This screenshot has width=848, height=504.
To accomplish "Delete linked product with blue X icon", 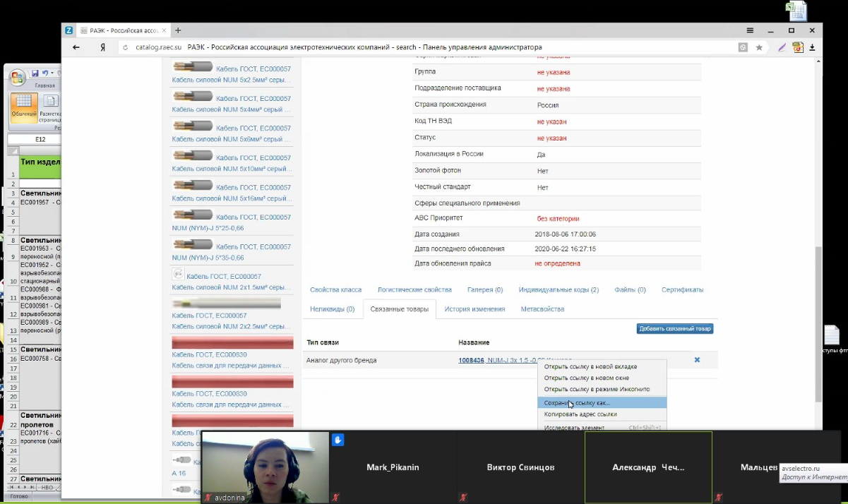I will [697, 360].
